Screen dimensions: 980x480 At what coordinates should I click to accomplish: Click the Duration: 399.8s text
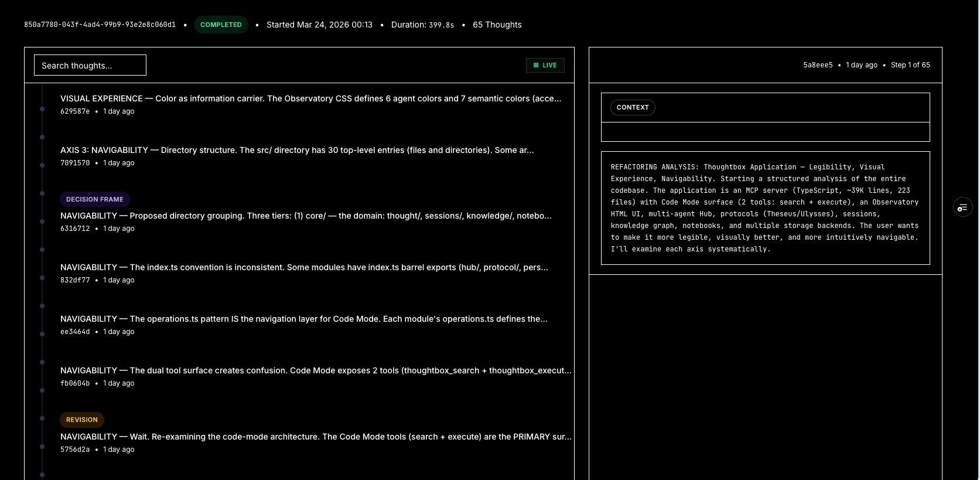[422, 25]
